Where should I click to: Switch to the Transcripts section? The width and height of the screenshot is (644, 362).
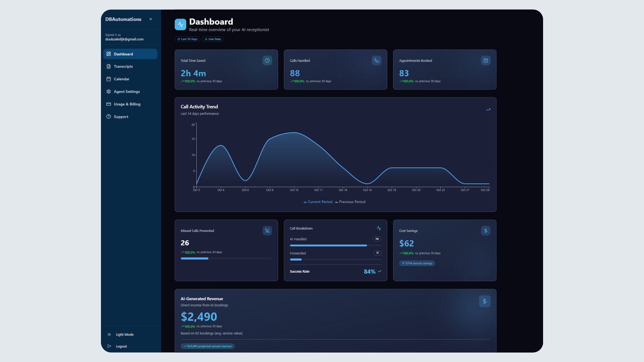tap(123, 66)
